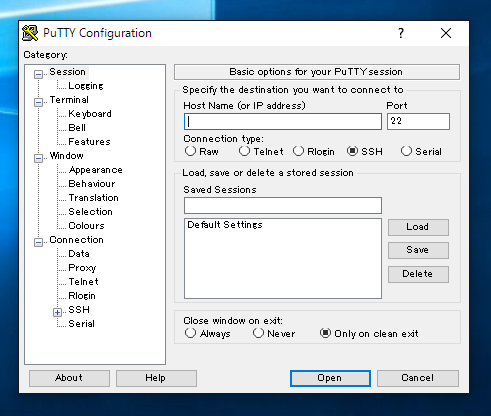The width and height of the screenshot is (491, 416).
Task: Click the Port field showing 22
Action: tap(418, 121)
